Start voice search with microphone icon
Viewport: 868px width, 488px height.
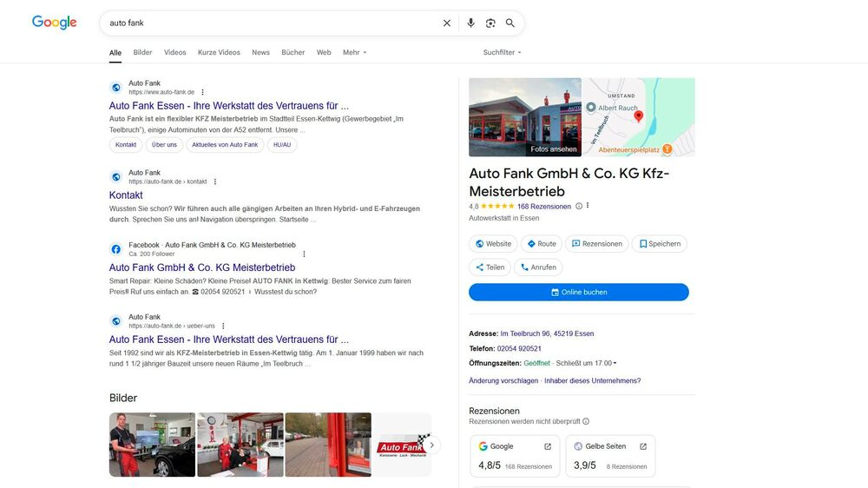(x=470, y=23)
